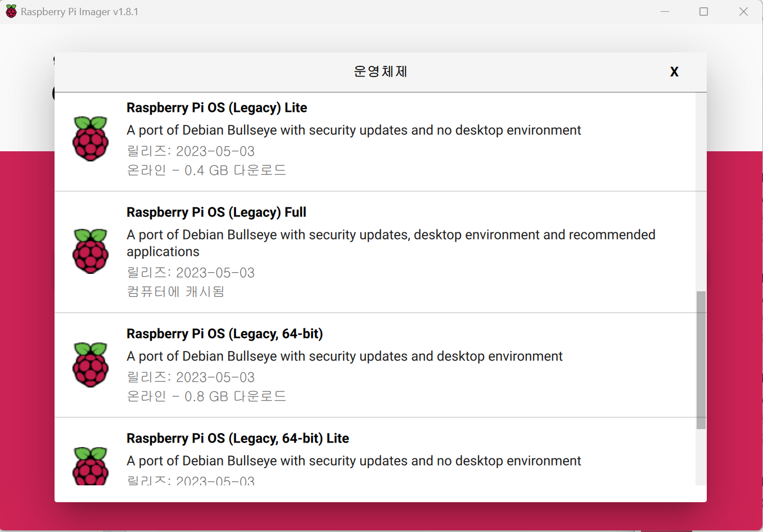Click the raspberry icon for Raspberry Pi OS (Legacy) Lite

tap(90, 139)
